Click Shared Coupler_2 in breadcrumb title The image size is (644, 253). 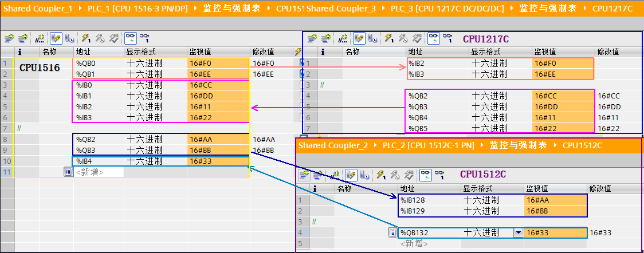click(x=333, y=145)
